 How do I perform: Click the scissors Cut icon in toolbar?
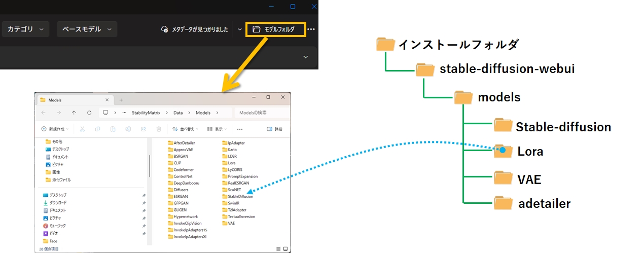(x=83, y=129)
